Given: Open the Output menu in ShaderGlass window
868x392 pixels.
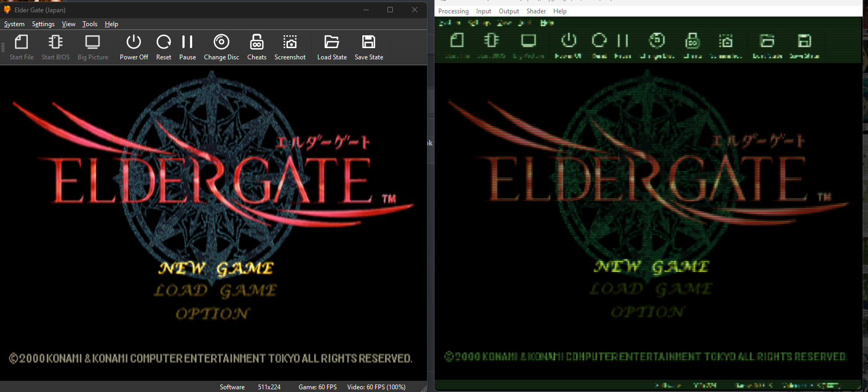Looking at the screenshot, I should point(509,11).
